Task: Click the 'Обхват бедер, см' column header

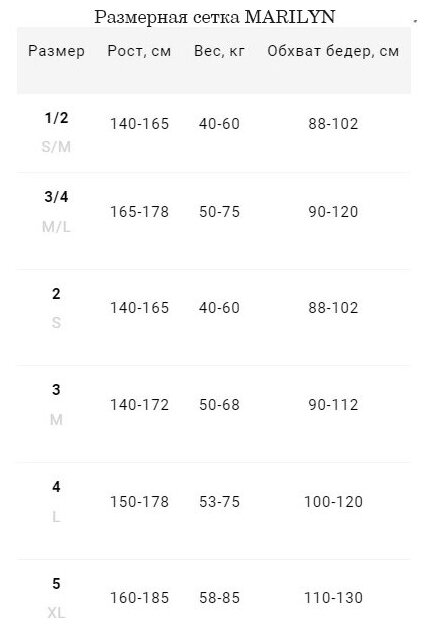Action: tap(333, 51)
